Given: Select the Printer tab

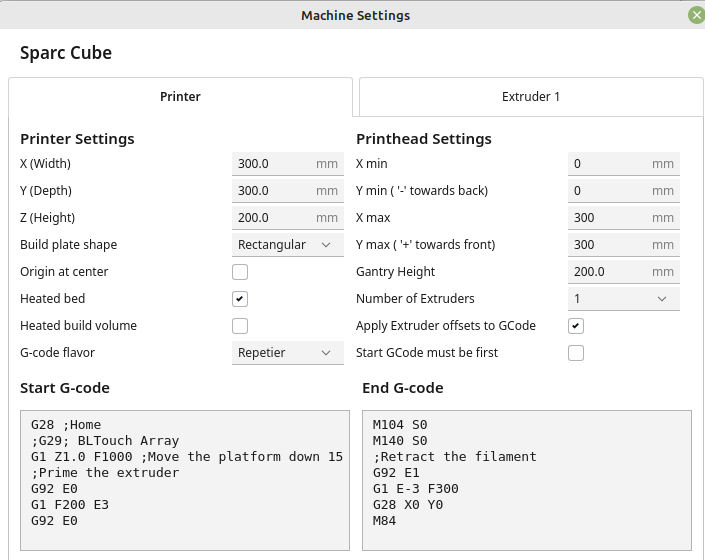Looking at the screenshot, I should click(x=180, y=97).
